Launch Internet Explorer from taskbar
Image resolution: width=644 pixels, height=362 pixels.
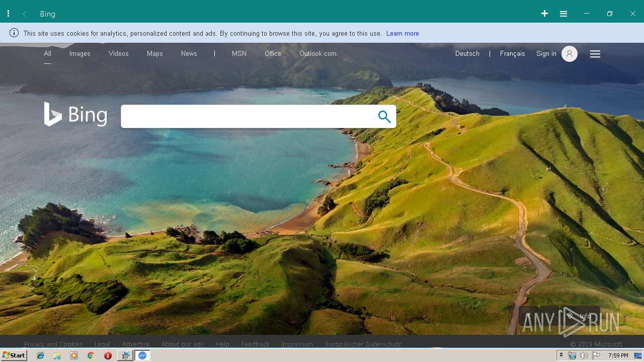(x=40, y=355)
